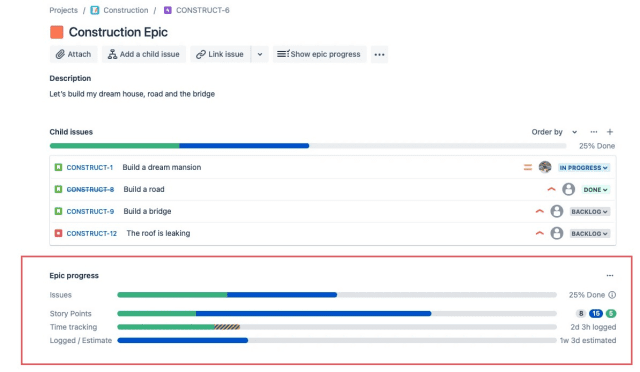Click the Time tracking progress bar

[x=337, y=327]
